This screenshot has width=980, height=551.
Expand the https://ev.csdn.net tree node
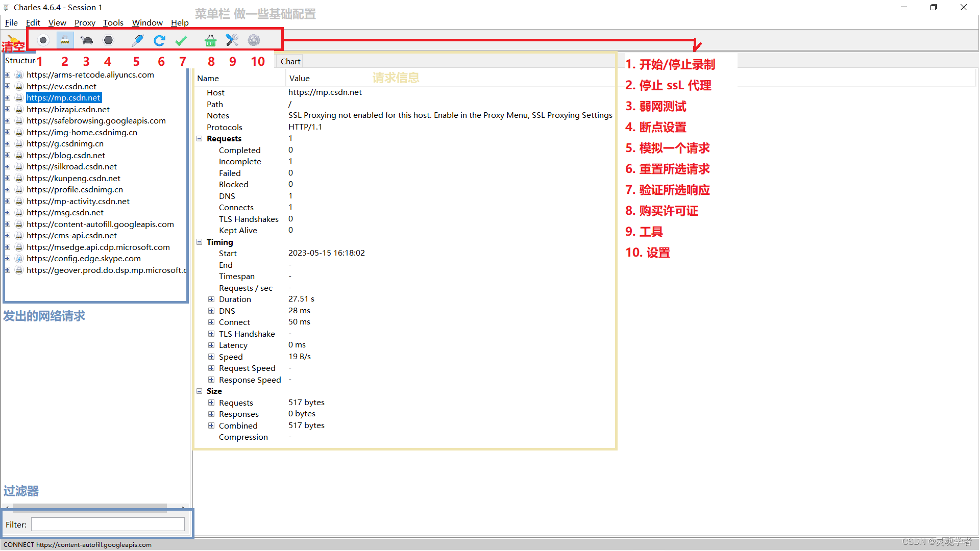pos(8,86)
